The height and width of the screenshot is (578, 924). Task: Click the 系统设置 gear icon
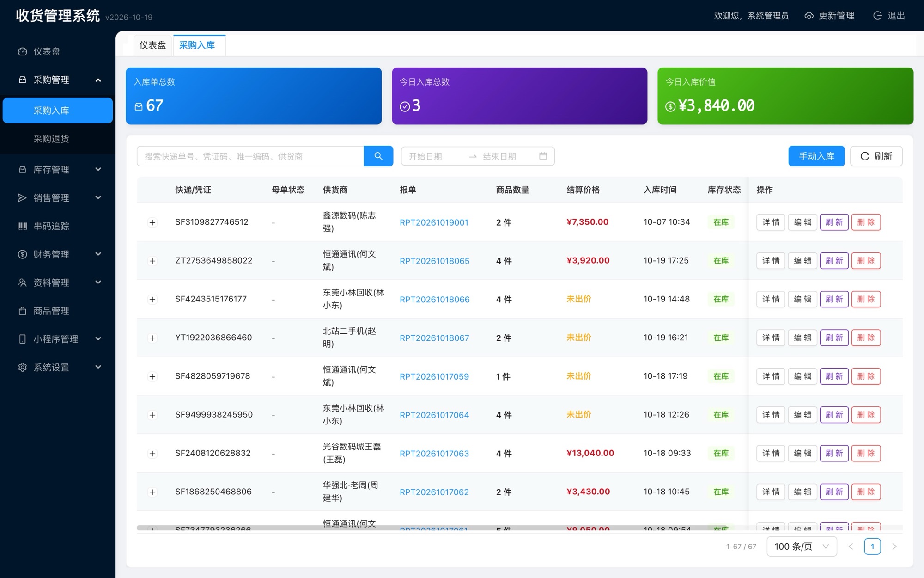point(22,367)
